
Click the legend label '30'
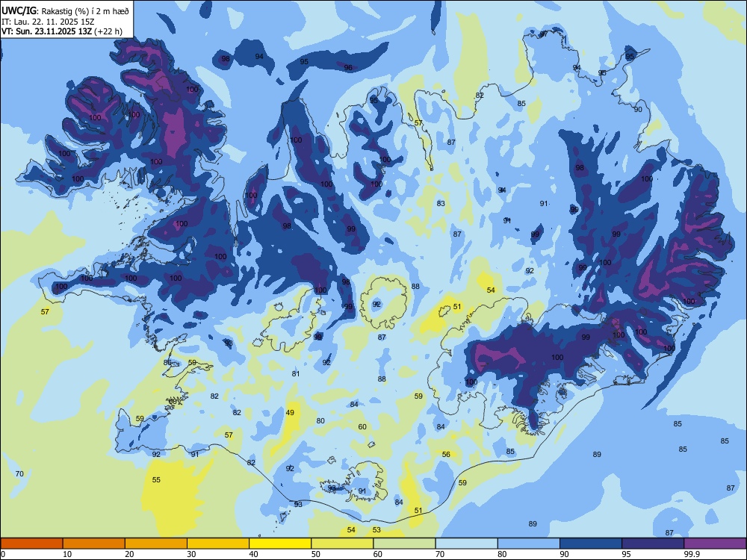click(191, 554)
